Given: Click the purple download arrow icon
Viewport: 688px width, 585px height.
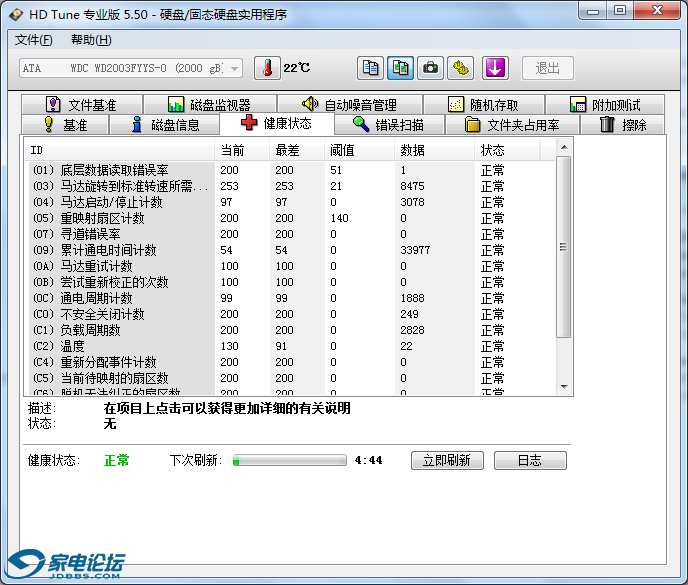Looking at the screenshot, I should click(x=495, y=68).
